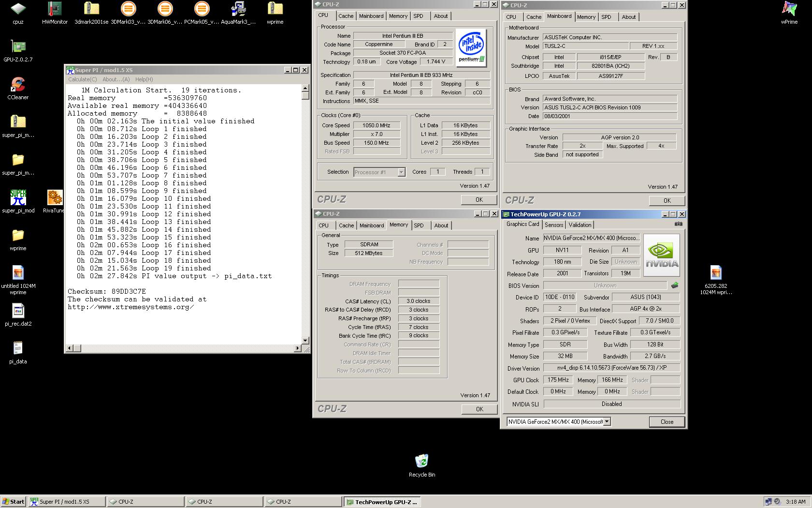Click the Intel Pentium III logo
Screen dimensions: 812x508
(471, 47)
